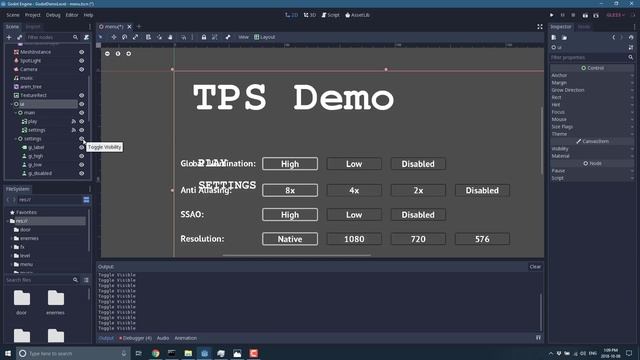Expand Size Flags section in Inspector

592,127
